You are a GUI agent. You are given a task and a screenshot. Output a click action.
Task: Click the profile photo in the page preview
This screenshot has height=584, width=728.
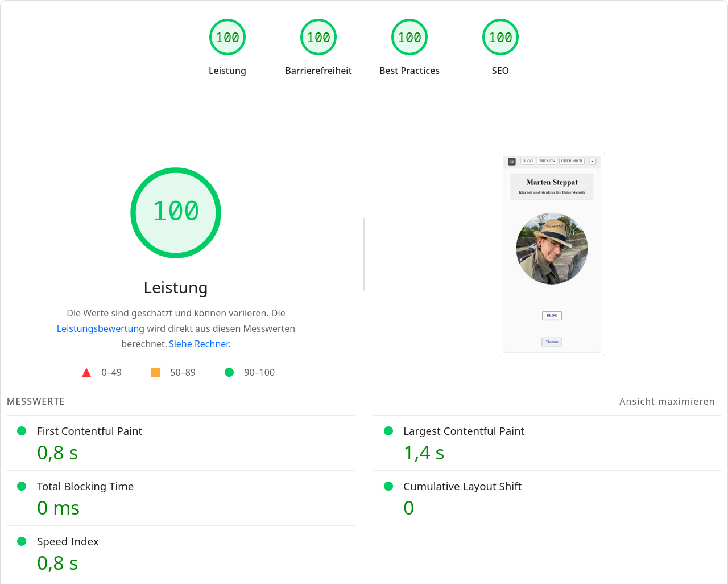552,248
